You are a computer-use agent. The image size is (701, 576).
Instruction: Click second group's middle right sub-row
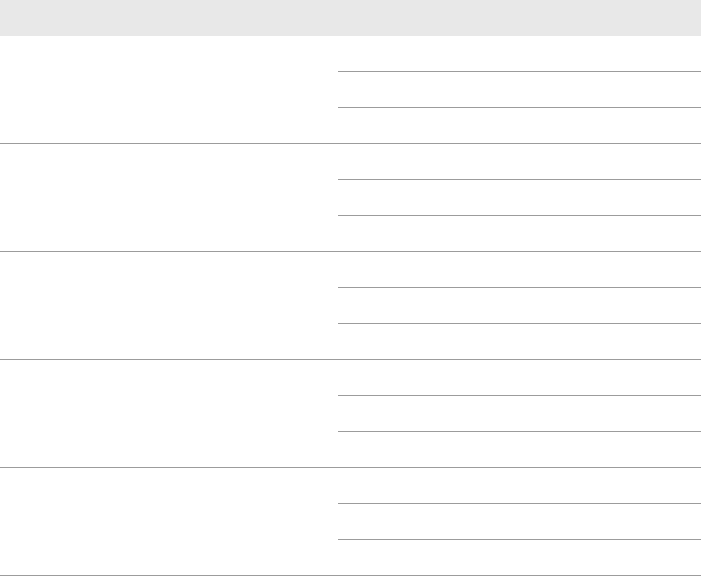[x=516, y=198]
